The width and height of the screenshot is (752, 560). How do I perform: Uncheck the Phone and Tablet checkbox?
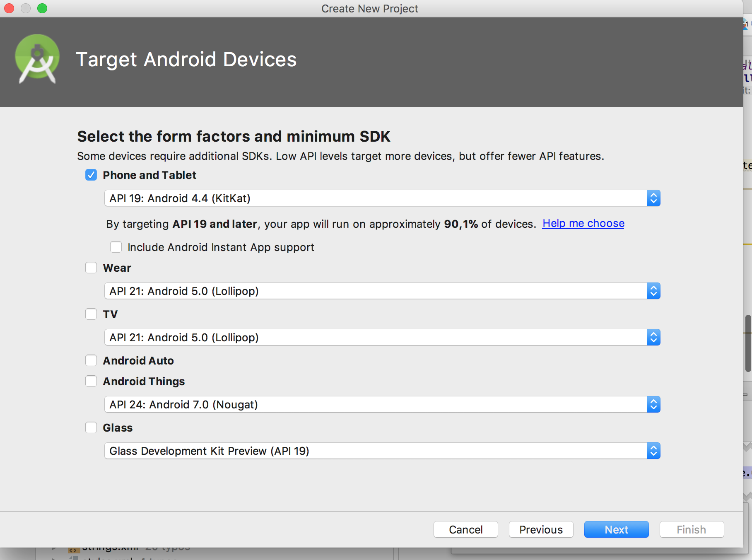(91, 175)
